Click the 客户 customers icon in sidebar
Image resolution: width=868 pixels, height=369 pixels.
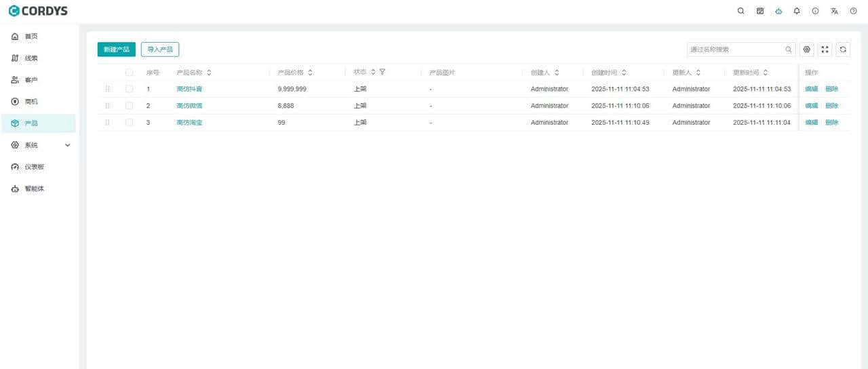click(15, 80)
